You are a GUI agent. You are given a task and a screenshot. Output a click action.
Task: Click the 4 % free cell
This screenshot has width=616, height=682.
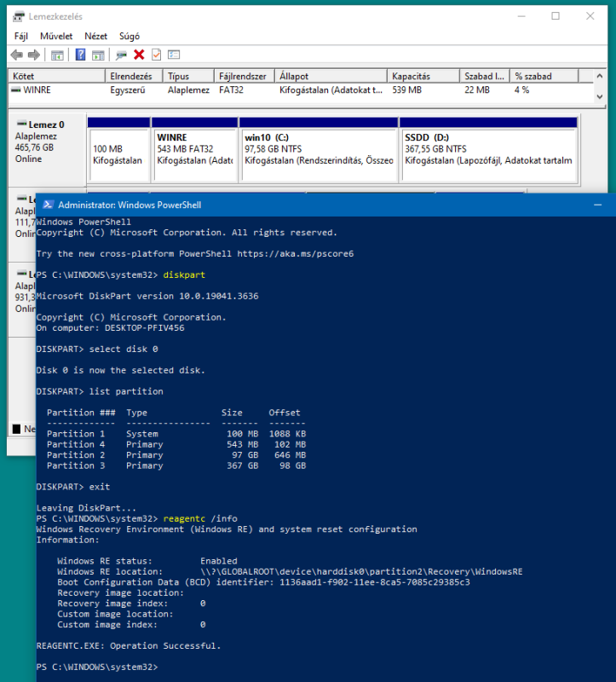pyautogui.click(x=522, y=90)
